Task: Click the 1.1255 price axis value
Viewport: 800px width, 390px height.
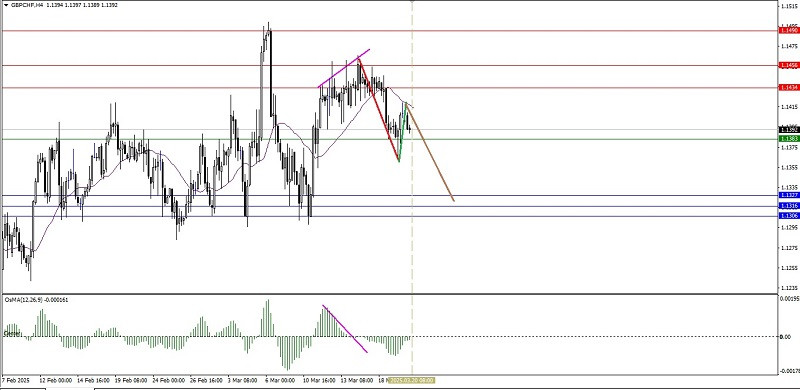Action: tap(789, 267)
